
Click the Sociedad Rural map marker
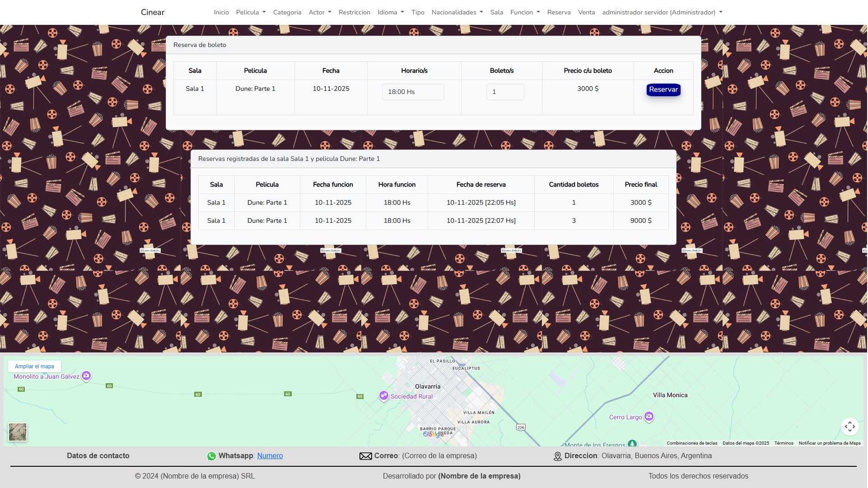384,396
